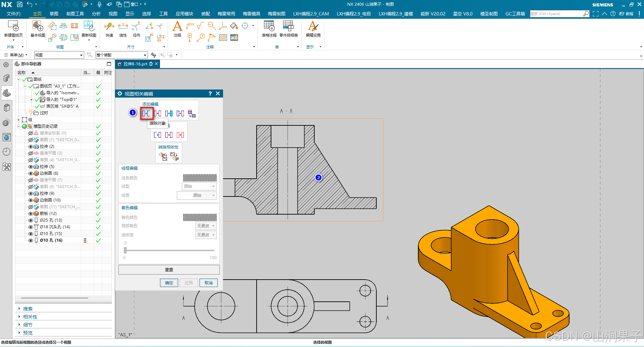The image size is (644, 347).
Task: Click the 着色颜色 shade color swatch
Action: pos(200,217)
